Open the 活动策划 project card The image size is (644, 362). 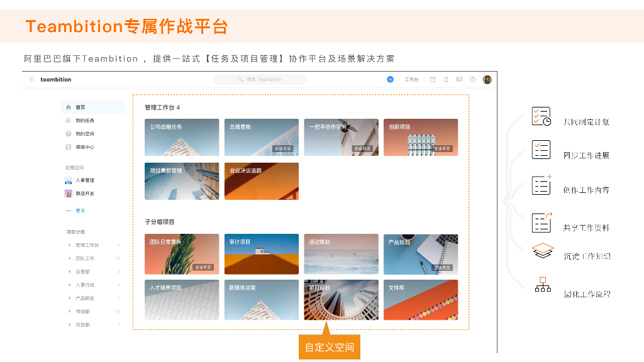[341, 254]
